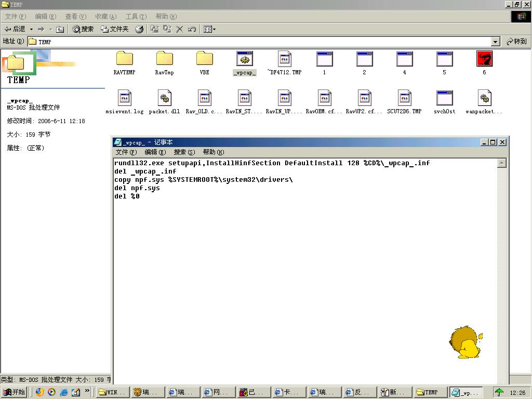Open Notepad Help (帮助) menu

click(x=214, y=152)
